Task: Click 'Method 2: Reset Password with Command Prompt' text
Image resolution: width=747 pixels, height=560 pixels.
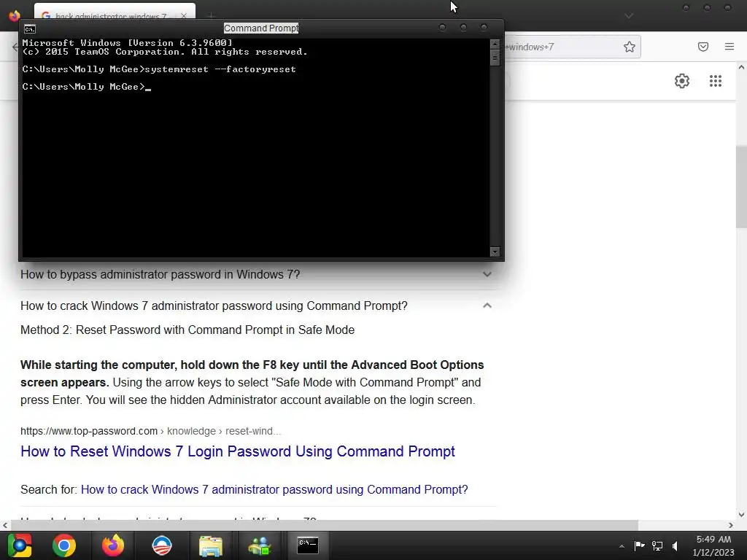Action: click(187, 330)
